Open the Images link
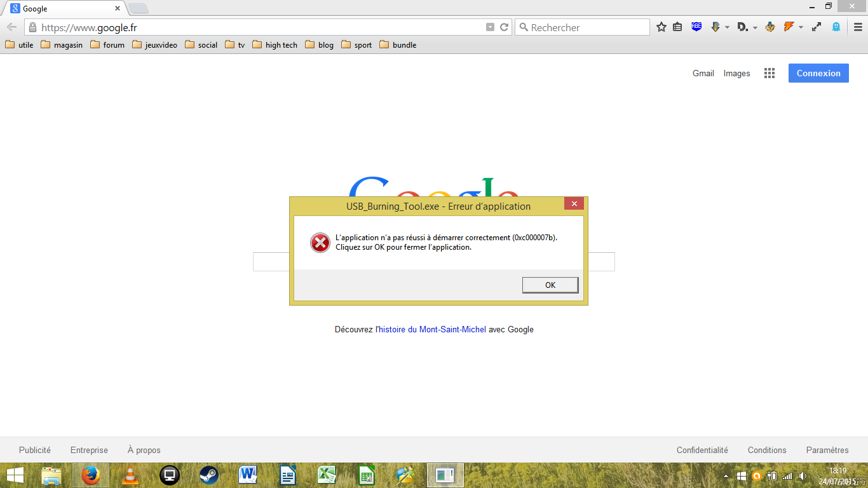 pos(737,73)
